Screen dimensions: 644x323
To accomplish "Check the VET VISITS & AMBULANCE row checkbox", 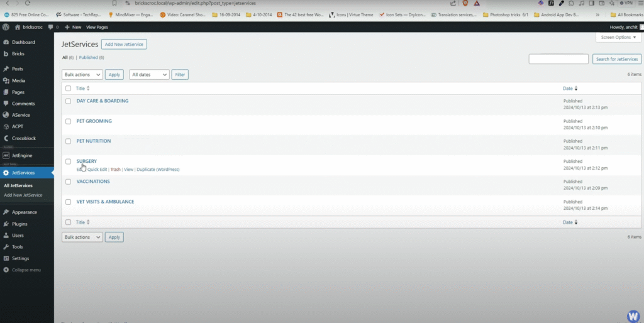I will 68,202.
